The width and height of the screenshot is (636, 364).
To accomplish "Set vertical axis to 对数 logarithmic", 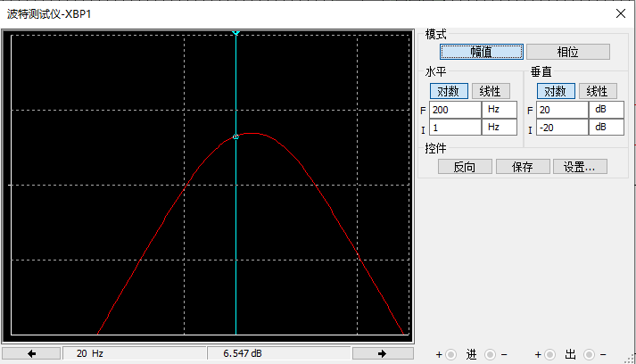I will tap(556, 91).
